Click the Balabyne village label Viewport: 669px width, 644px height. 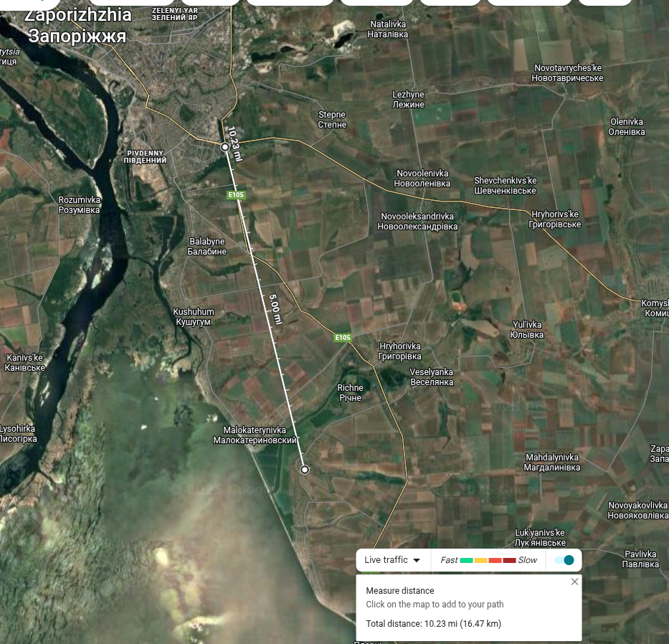tap(207, 246)
